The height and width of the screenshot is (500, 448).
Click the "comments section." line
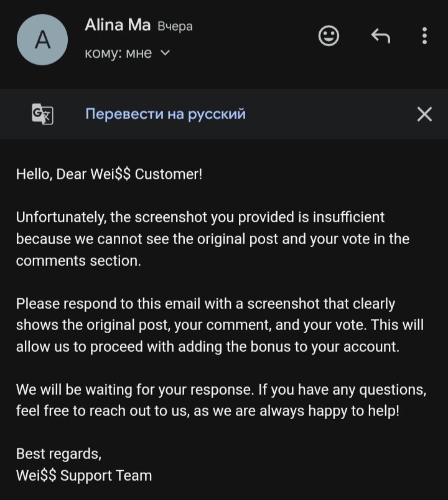pyautogui.click(x=78, y=261)
